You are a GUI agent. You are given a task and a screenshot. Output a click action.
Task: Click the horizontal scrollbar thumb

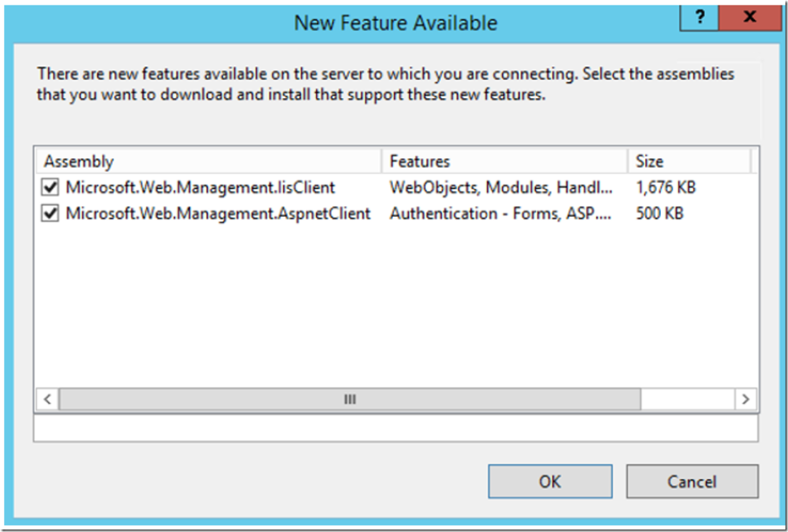[350, 399]
